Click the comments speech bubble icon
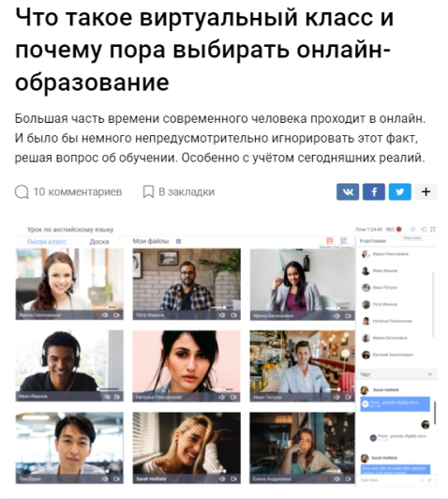The height and width of the screenshot is (499, 448). [22, 192]
